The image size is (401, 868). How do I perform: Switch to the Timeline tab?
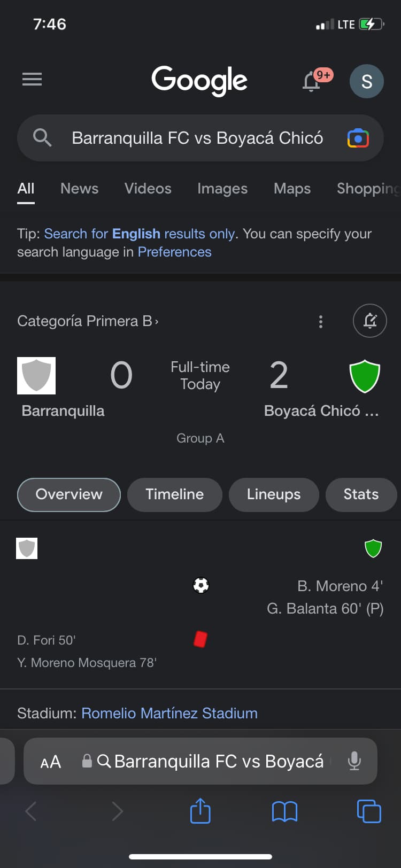tap(174, 494)
